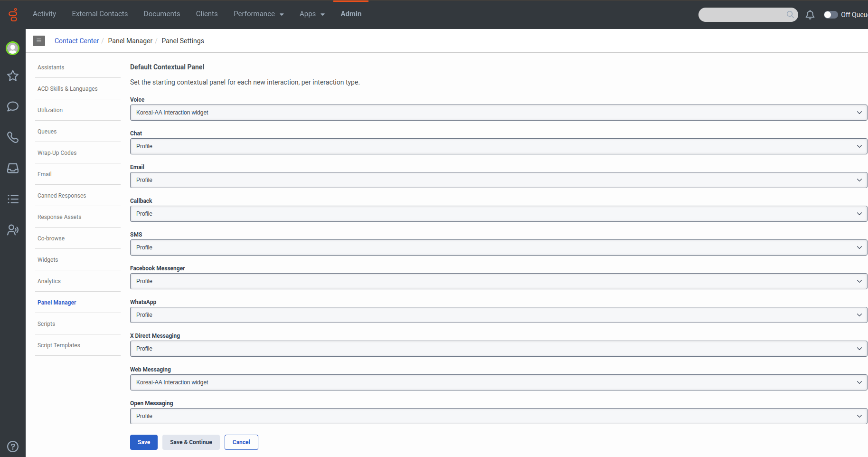Screen dimensions: 868x457
Task: Toggle the Off Queue switch
Action: [830, 15]
